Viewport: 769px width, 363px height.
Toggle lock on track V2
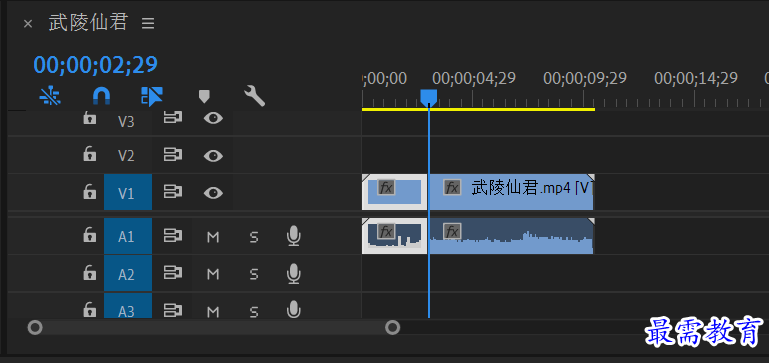(x=89, y=155)
